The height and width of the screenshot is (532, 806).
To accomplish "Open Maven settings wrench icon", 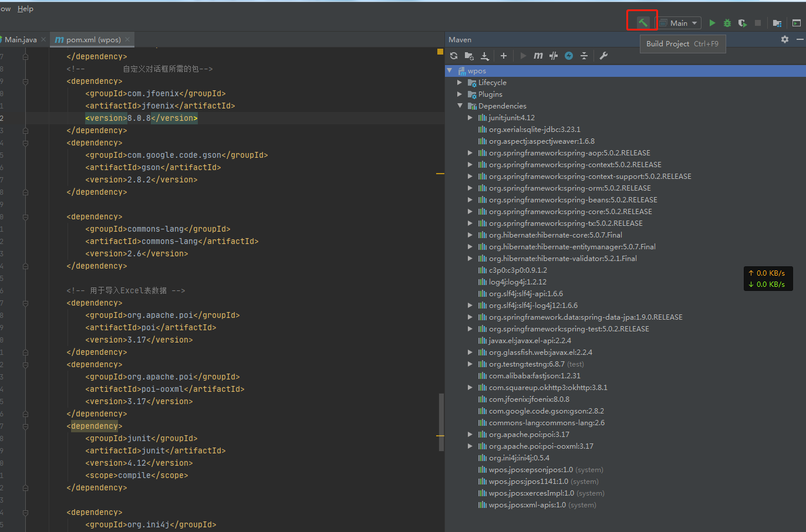I will coord(603,56).
